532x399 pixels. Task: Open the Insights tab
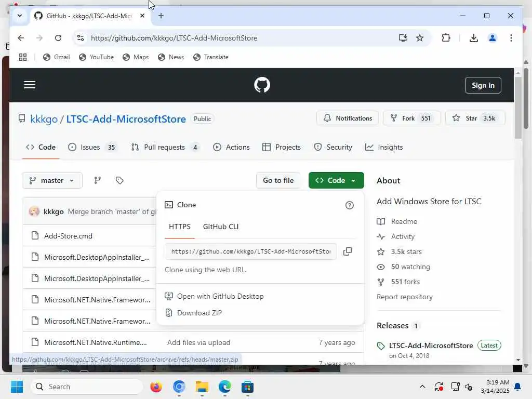click(384, 147)
